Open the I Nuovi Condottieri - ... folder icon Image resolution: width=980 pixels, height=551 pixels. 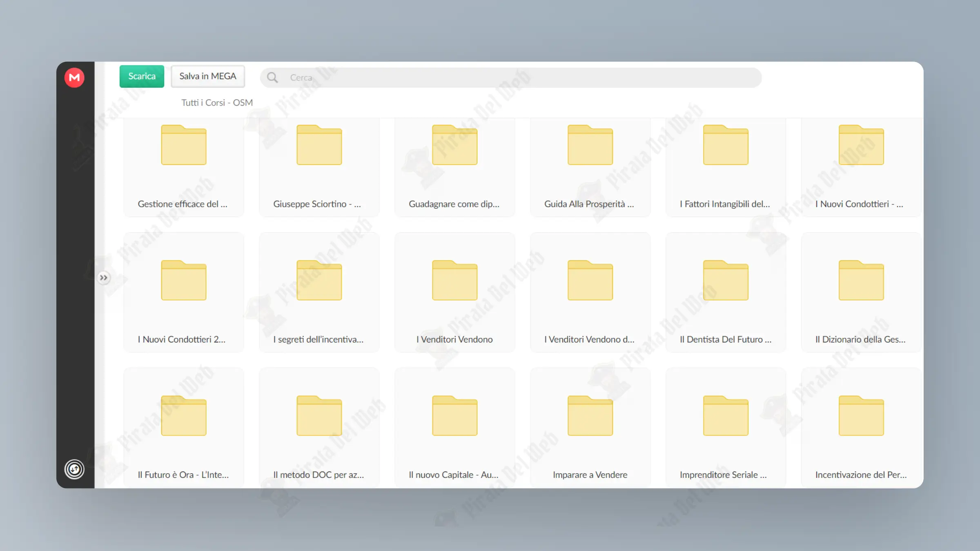coord(862,145)
